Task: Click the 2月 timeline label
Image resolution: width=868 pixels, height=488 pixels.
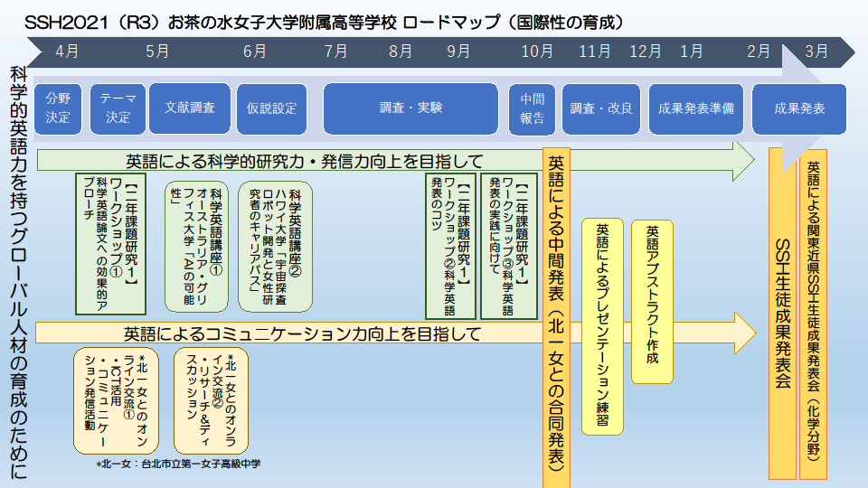Action: [x=759, y=52]
